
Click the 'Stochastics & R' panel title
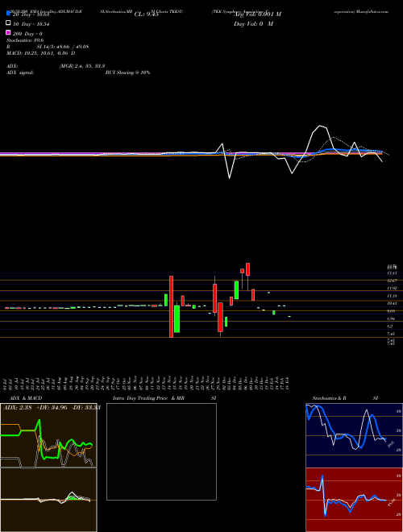coord(329,398)
